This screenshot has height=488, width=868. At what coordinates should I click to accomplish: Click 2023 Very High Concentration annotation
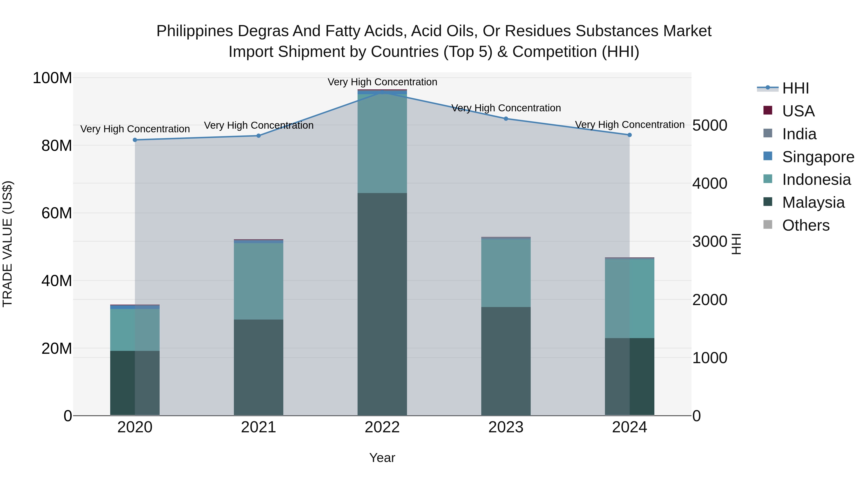click(506, 108)
